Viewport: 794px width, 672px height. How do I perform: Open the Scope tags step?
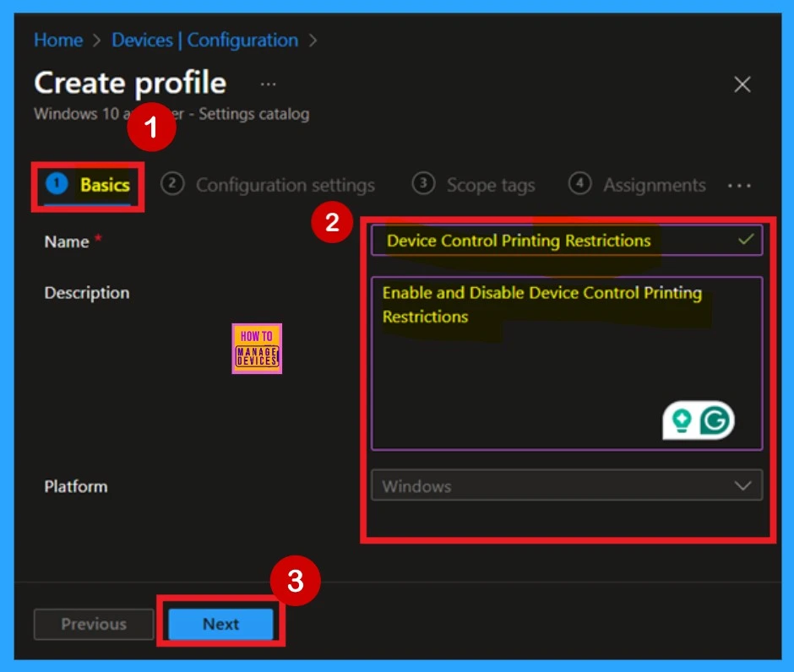click(474, 185)
